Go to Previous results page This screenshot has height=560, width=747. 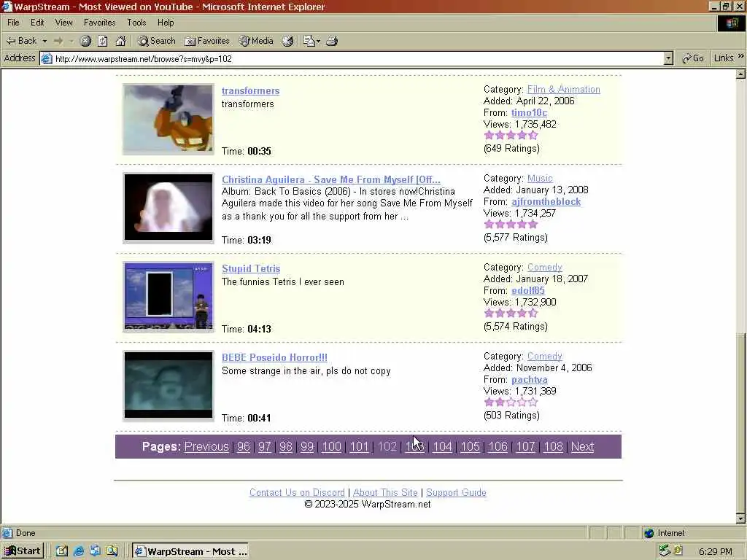coord(206,447)
